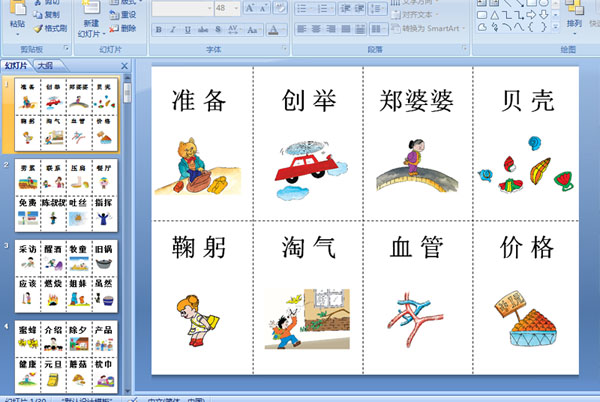Switch to the 大纲 outline tab
This screenshot has height=402, width=600.
[x=45, y=66]
